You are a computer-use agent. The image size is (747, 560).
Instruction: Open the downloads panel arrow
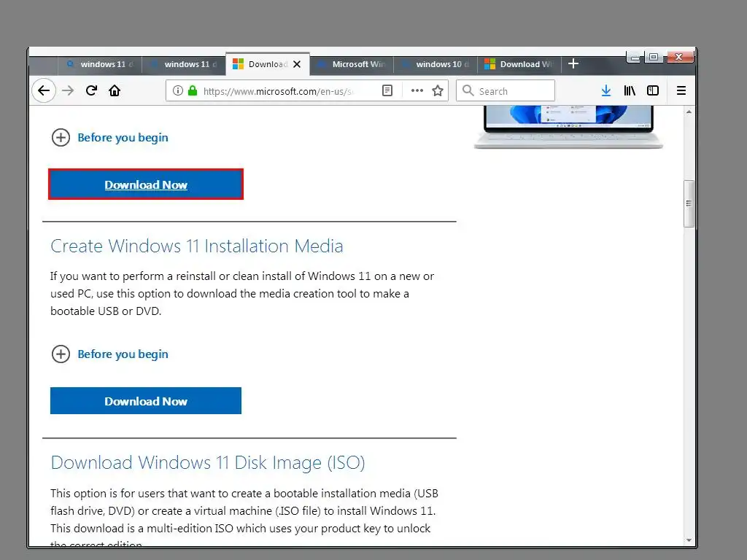pos(606,90)
